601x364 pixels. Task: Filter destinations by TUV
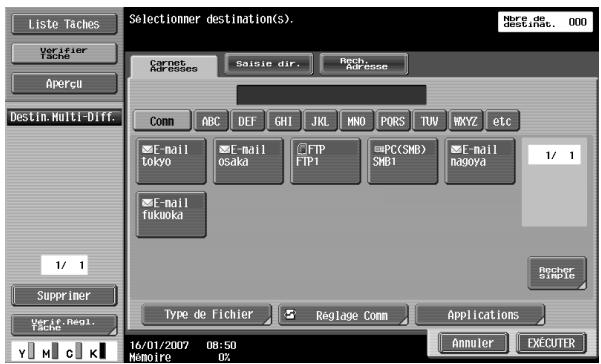429,121
